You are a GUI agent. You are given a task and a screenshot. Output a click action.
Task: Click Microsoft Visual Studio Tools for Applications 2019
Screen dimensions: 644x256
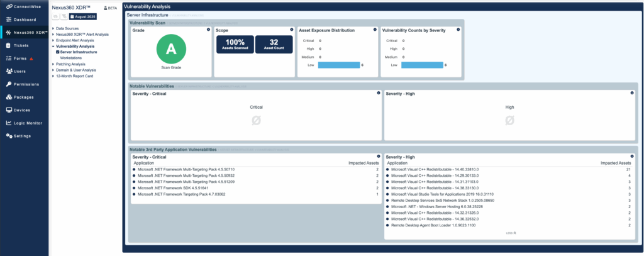[442, 194]
